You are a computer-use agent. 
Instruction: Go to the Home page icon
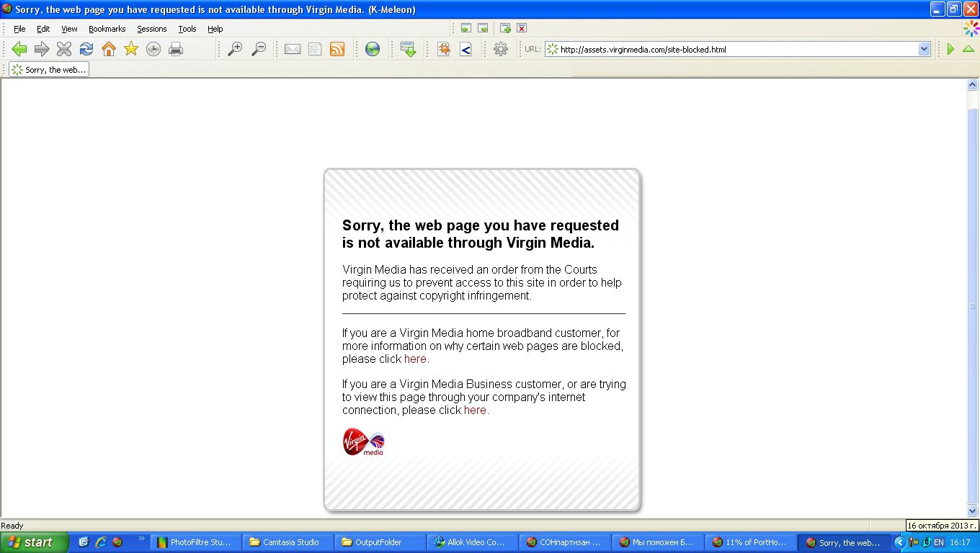coord(109,49)
